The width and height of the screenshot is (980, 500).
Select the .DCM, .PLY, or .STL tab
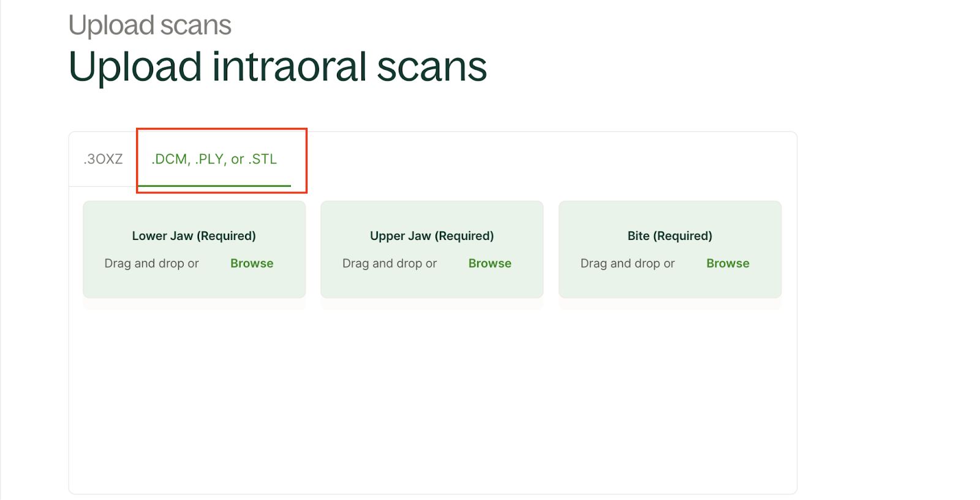(x=214, y=159)
